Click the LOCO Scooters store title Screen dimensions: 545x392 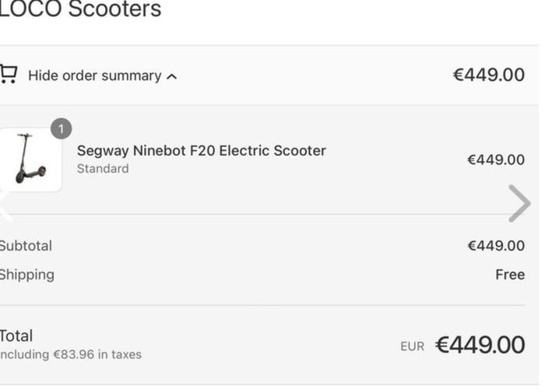point(80,9)
